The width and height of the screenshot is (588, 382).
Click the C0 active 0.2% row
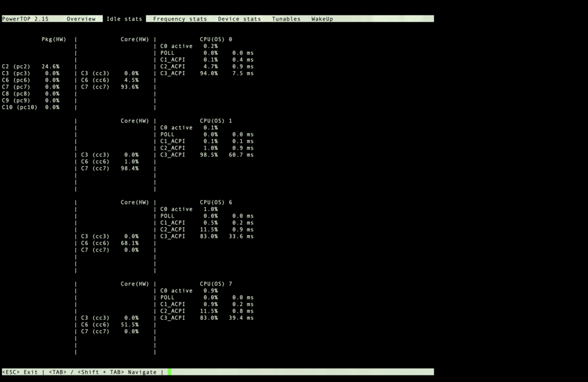(189, 46)
